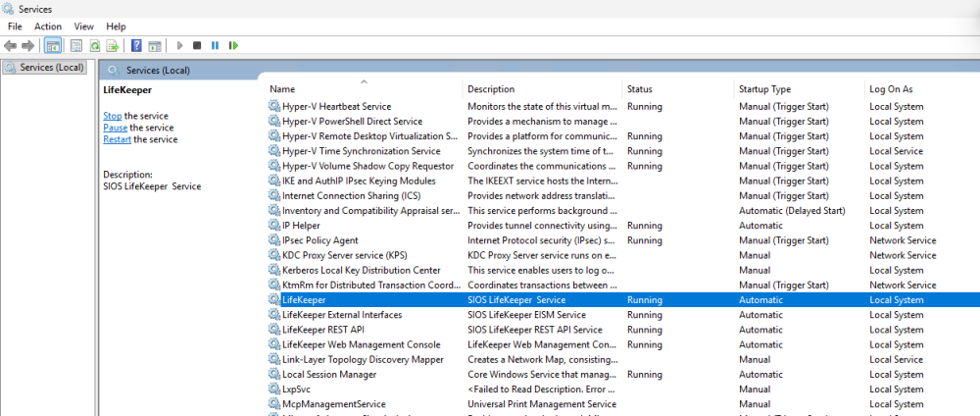Select KtmRm for Distributed Transaction Coordinator row
Viewport: 980px width, 416px height.
click(x=623, y=286)
